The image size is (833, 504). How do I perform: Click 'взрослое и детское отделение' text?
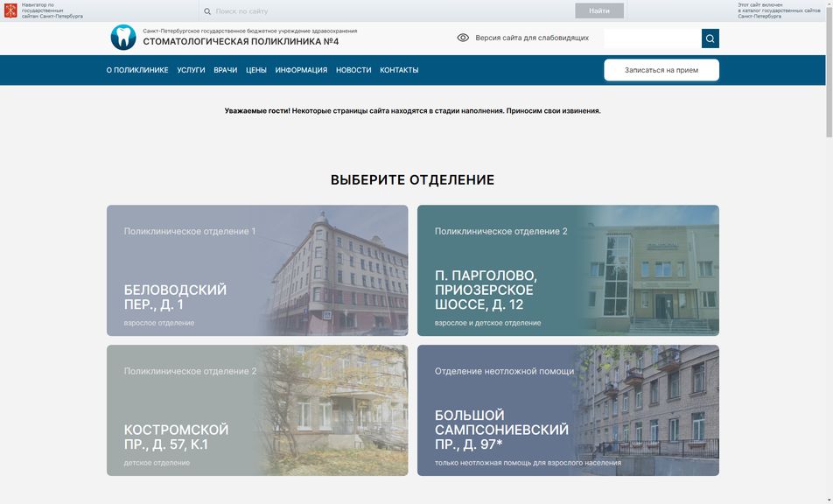pyautogui.click(x=487, y=323)
